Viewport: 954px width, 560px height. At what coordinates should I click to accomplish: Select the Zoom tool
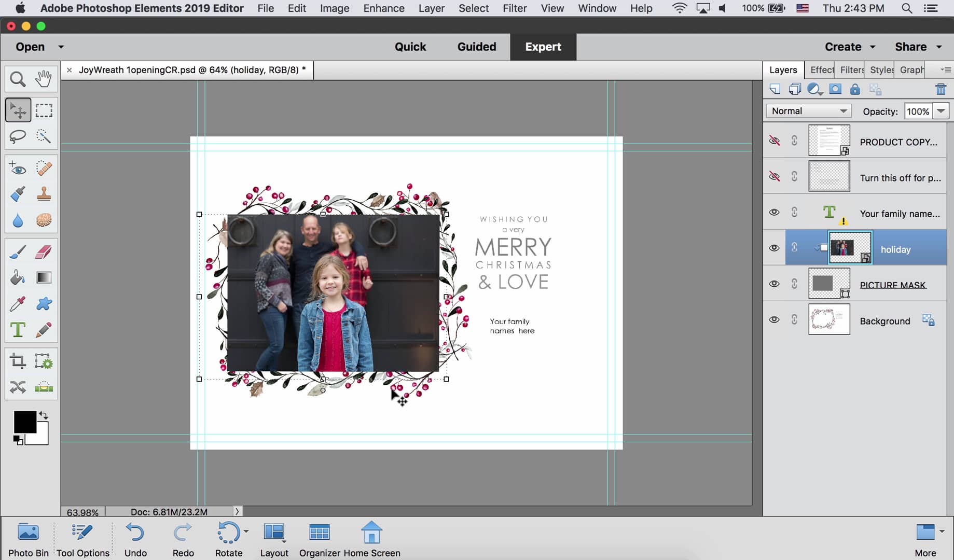(x=18, y=78)
